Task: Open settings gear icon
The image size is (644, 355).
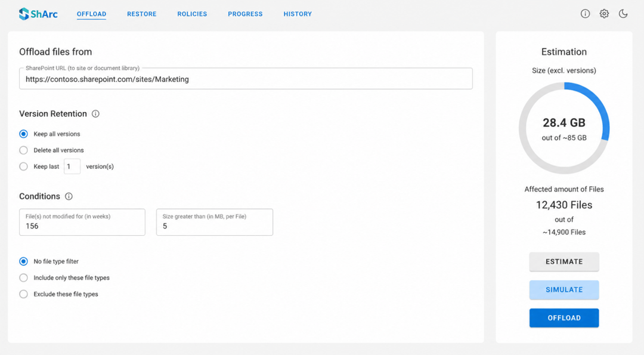Action: click(604, 14)
